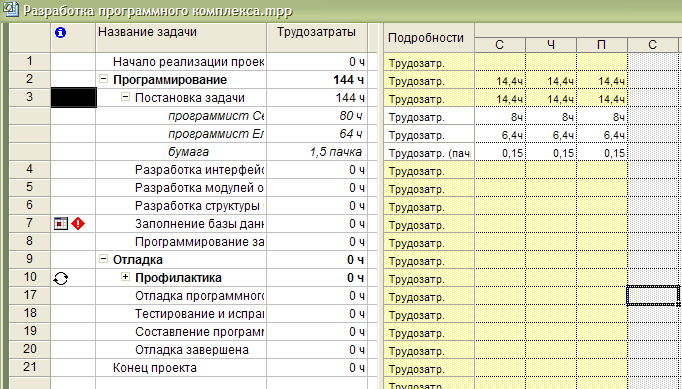
Task: Select the Постановка задачи task name
Action: (x=190, y=98)
